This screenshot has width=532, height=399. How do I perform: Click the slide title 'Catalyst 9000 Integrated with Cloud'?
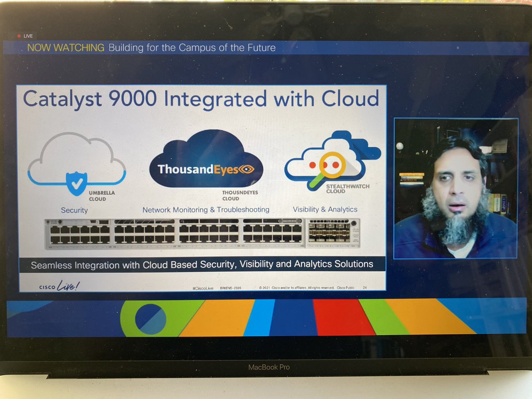point(201,99)
